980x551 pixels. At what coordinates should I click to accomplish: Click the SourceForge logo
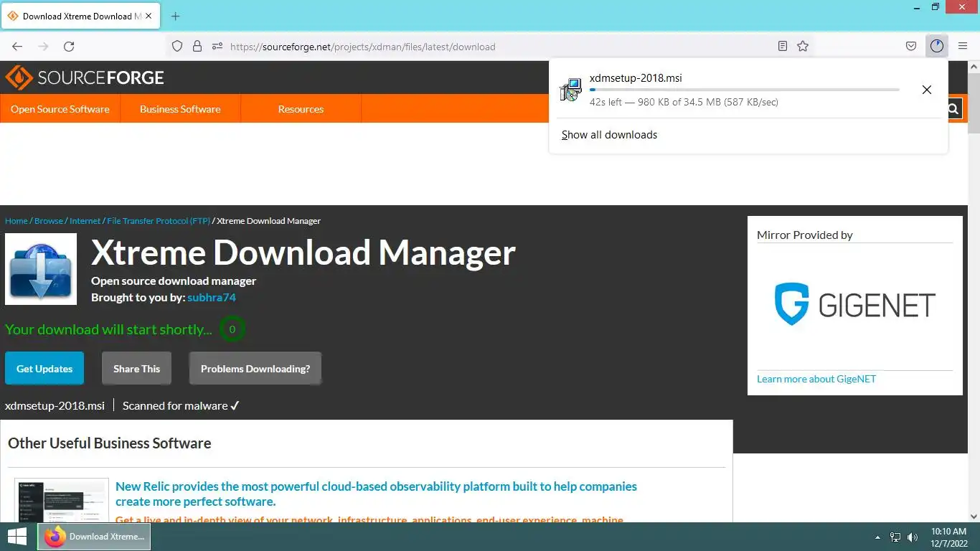[85, 77]
